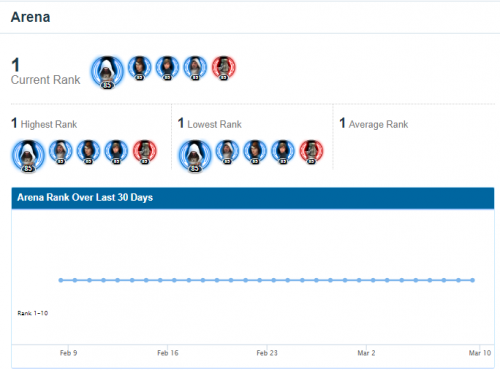Click the Average Rank label
This screenshot has height=370, width=500.
coord(378,124)
